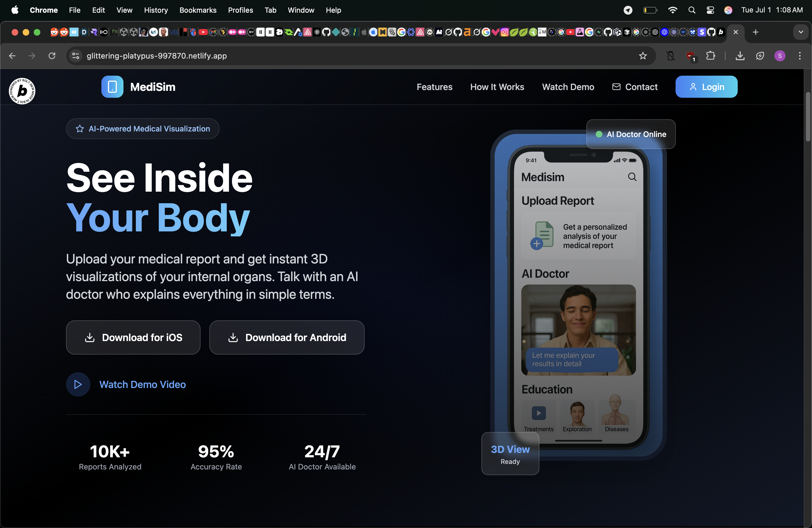Click the reload page icon
Screen dimensions: 812x528
(52, 56)
